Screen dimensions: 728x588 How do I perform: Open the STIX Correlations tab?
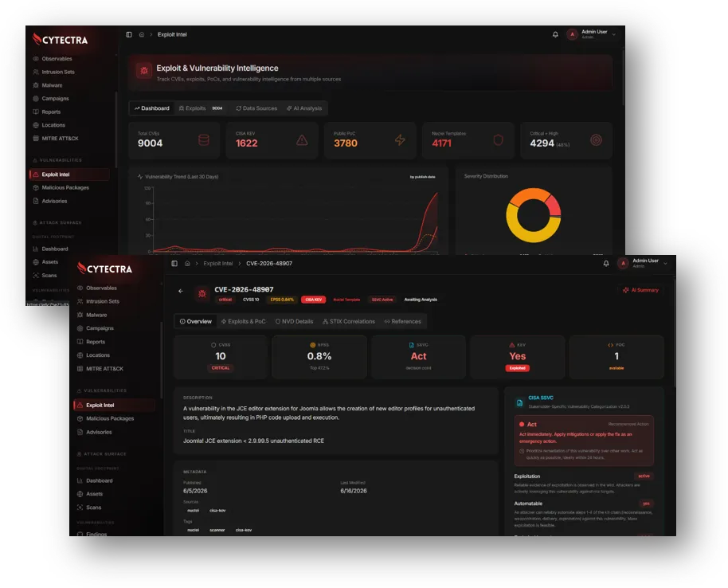(349, 321)
